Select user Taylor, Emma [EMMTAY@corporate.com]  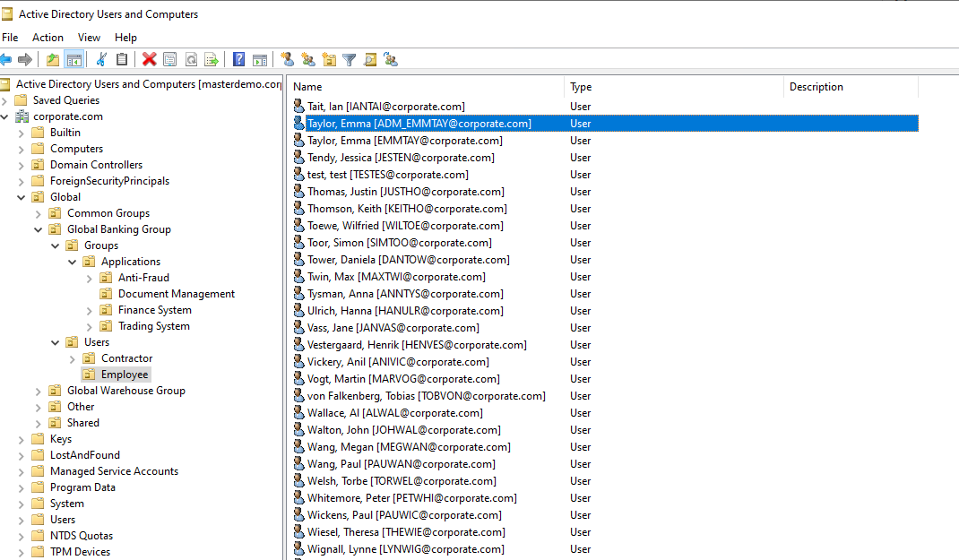click(405, 141)
